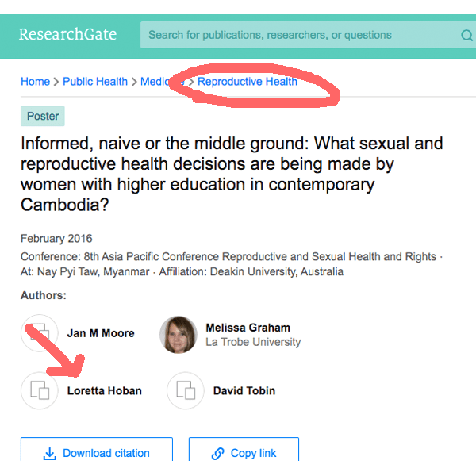Go to Home breadcrumb link
The height and width of the screenshot is (476, 476).
[35, 82]
